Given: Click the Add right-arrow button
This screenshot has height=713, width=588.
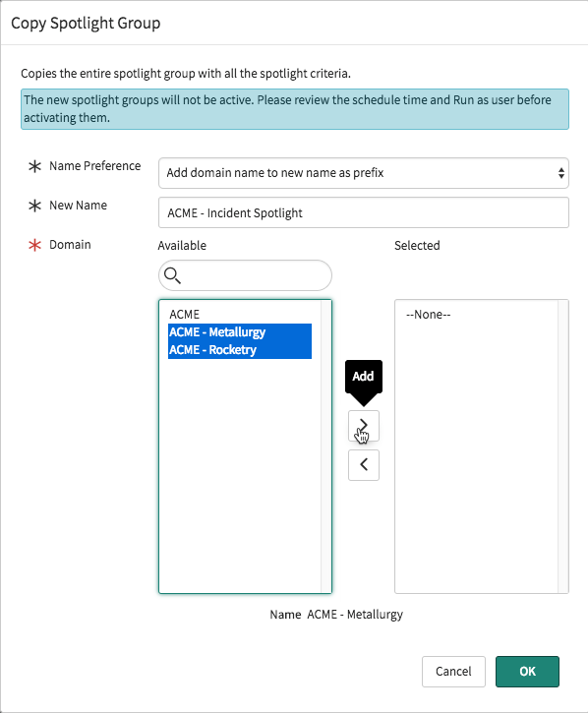Looking at the screenshot, I should tap(364, 426).
